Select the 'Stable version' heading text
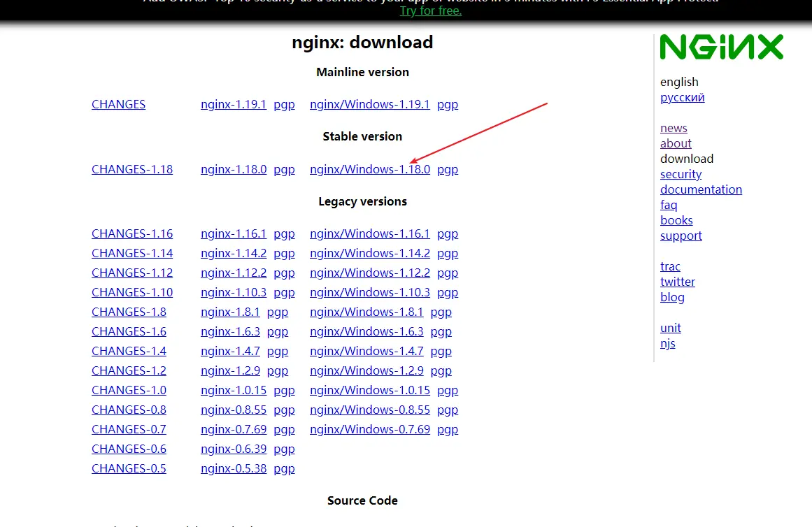The image size is (812, 527). 362,136
